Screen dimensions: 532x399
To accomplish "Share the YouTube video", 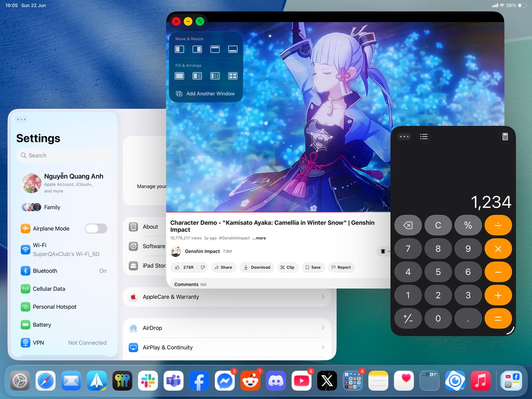I will point(223,267).
